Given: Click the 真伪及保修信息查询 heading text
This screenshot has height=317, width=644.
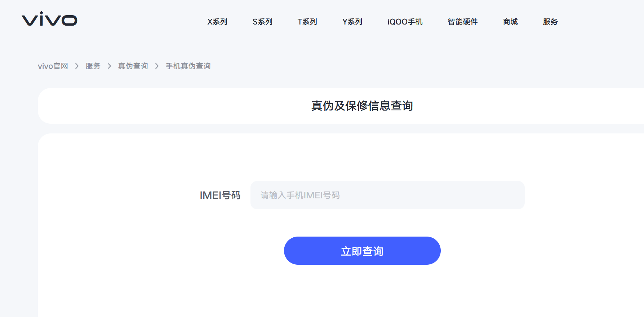Looking at the screenshot, I should tap(362, 106).
